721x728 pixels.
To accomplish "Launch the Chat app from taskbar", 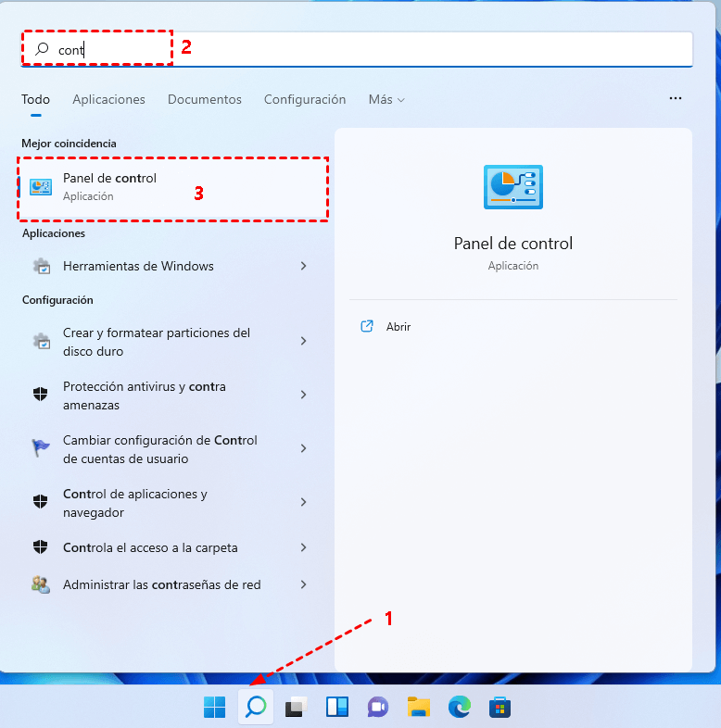I will click(x=377, y=708).
